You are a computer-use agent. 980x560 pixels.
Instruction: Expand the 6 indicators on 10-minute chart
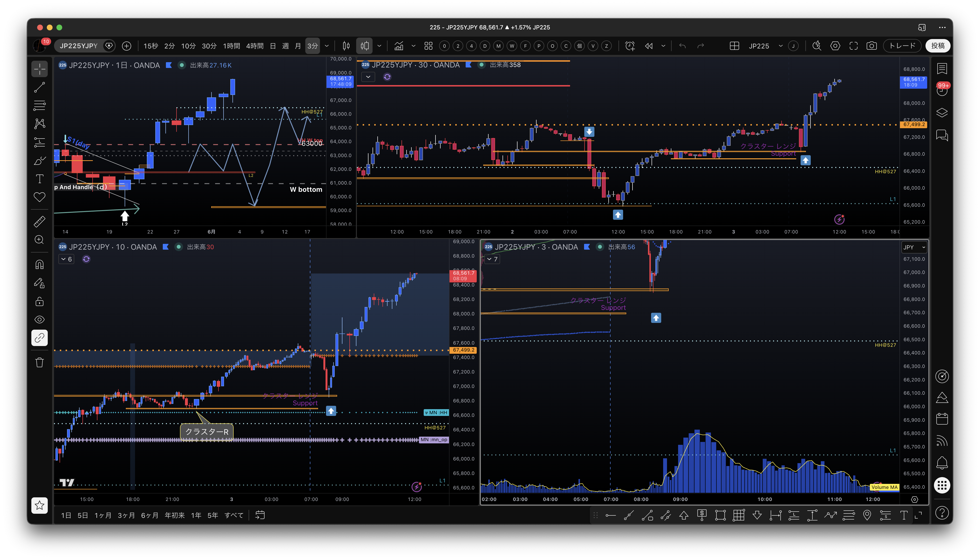coord(67,259)
